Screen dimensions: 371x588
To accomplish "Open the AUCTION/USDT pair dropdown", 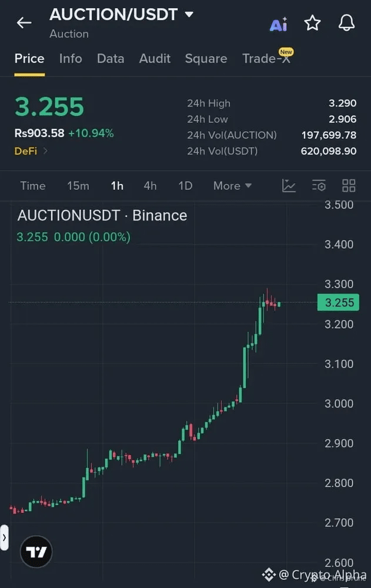I will 122,15.
